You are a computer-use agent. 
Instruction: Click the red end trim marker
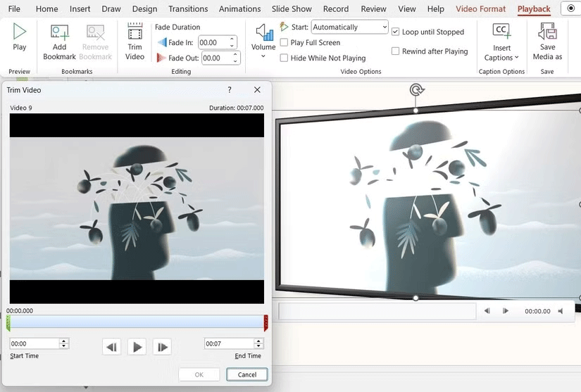265,323
